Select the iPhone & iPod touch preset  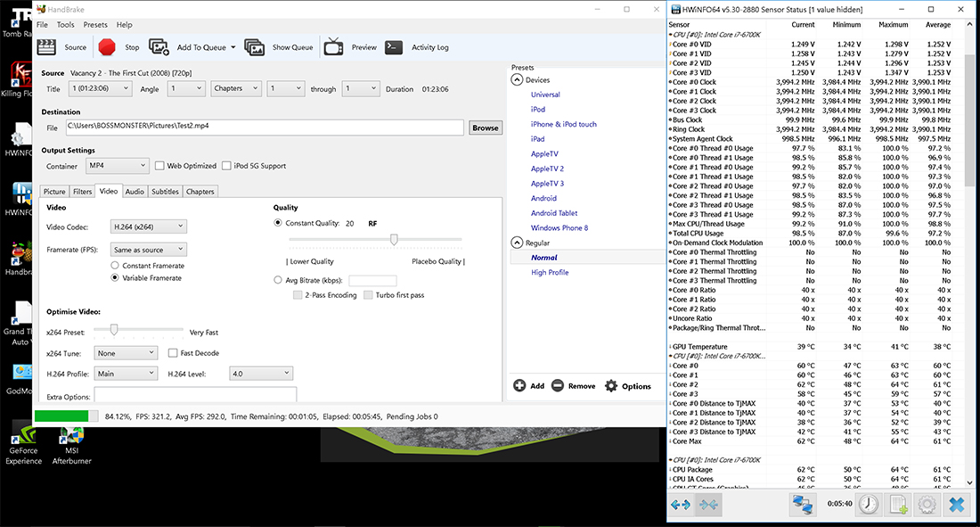coord(564,124)
